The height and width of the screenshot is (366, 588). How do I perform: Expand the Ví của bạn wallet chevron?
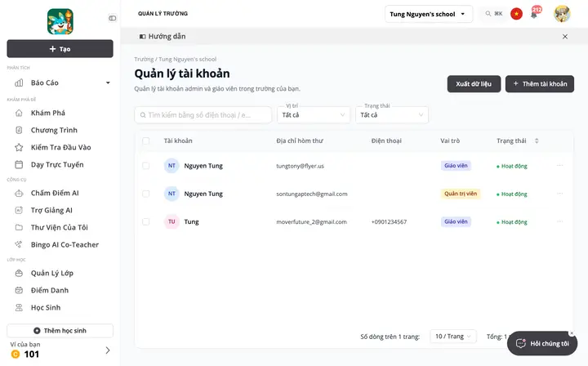coord(108,350)
